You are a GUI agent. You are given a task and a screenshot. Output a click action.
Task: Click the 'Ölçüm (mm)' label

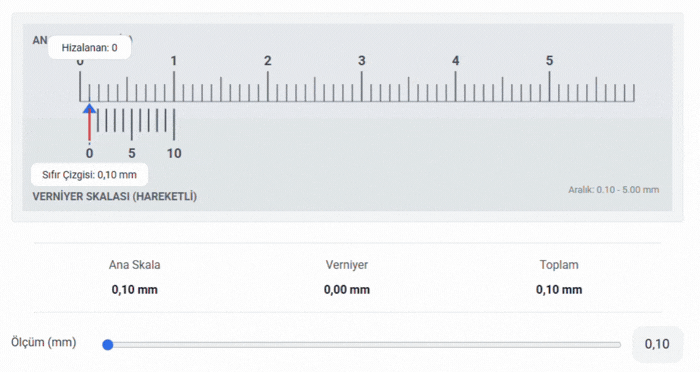point(44,343)
